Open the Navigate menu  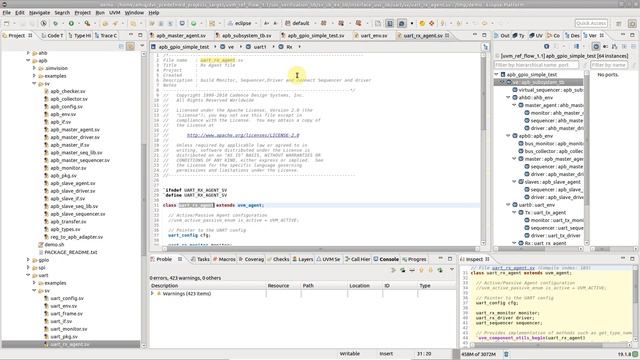(39, 13)
